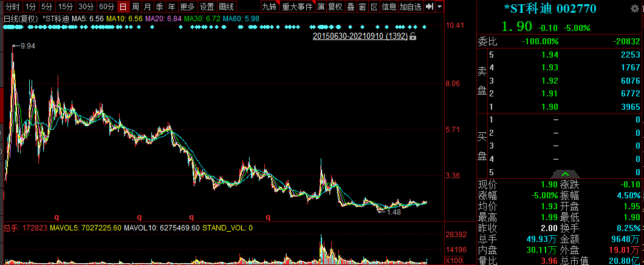Screen dimensions: 644x265
Task: Click the STAND_VOL: 0 label
Action: coord(228,227)
